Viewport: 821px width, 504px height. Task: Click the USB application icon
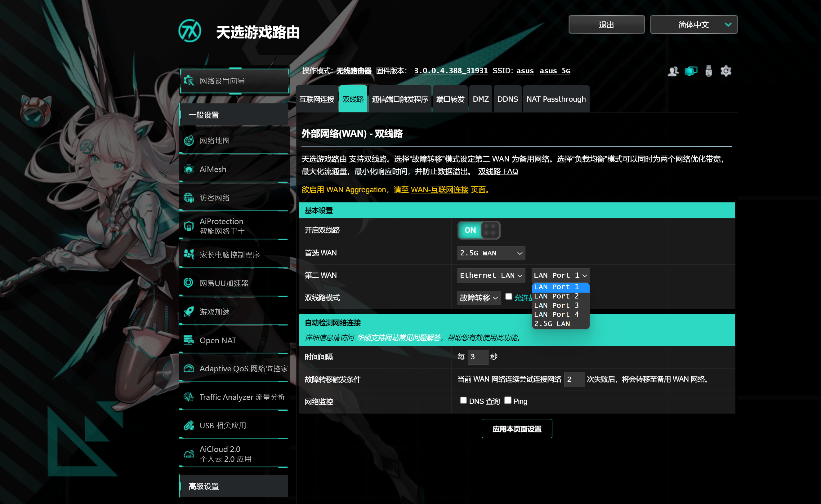[x=189, y=425]
